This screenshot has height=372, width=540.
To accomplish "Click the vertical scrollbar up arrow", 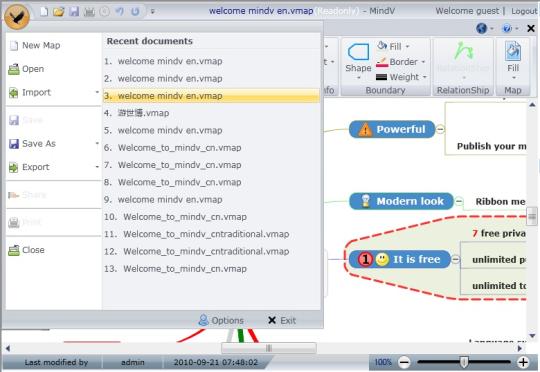I will [532, 105].
